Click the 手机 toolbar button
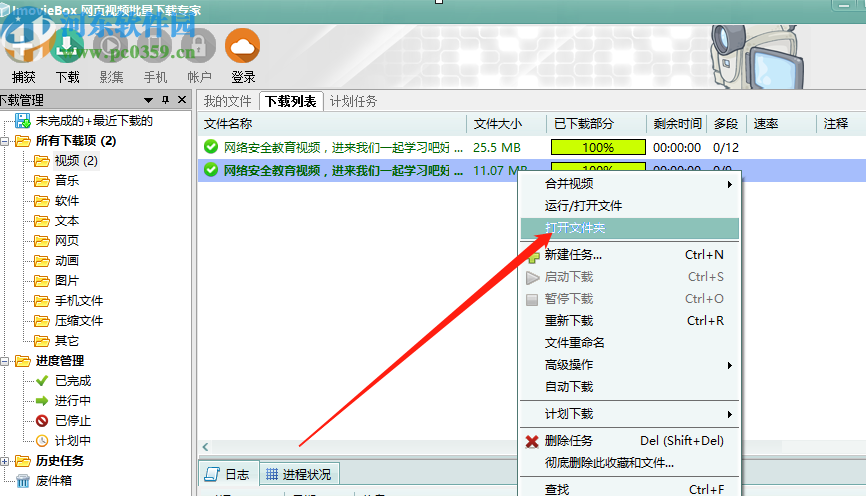This screenshot has width=866, height=496. (155, 55)
